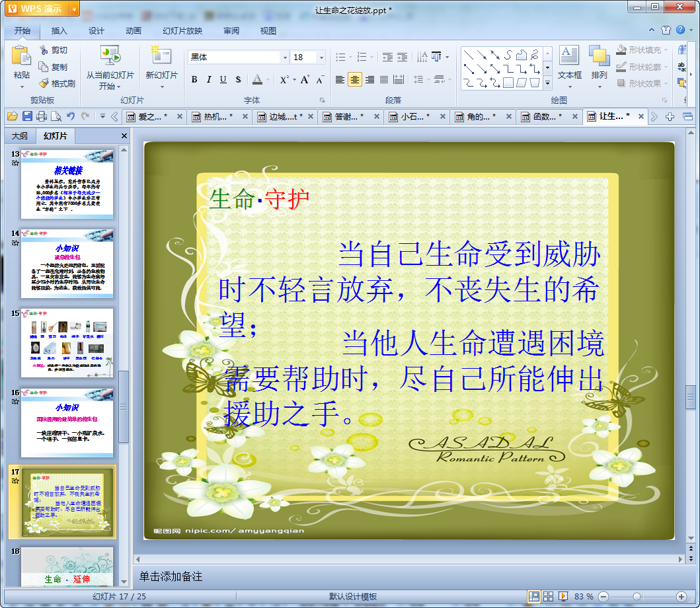Click the Print Preview icon
The image size is (700, 608).
(56, 116)
